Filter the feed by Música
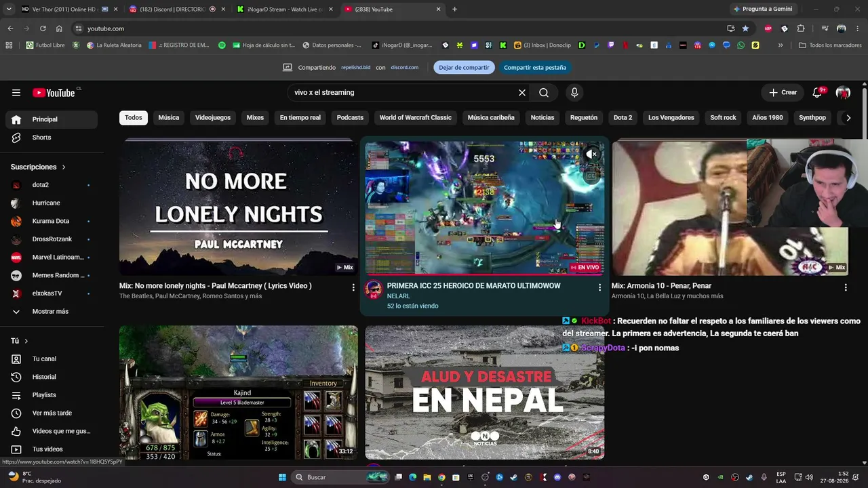868x488 pixels. [169, 118]
